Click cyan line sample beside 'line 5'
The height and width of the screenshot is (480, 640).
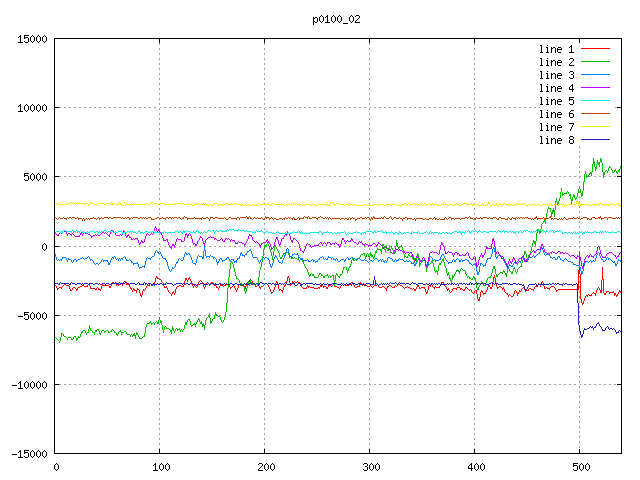click(595, 101)
